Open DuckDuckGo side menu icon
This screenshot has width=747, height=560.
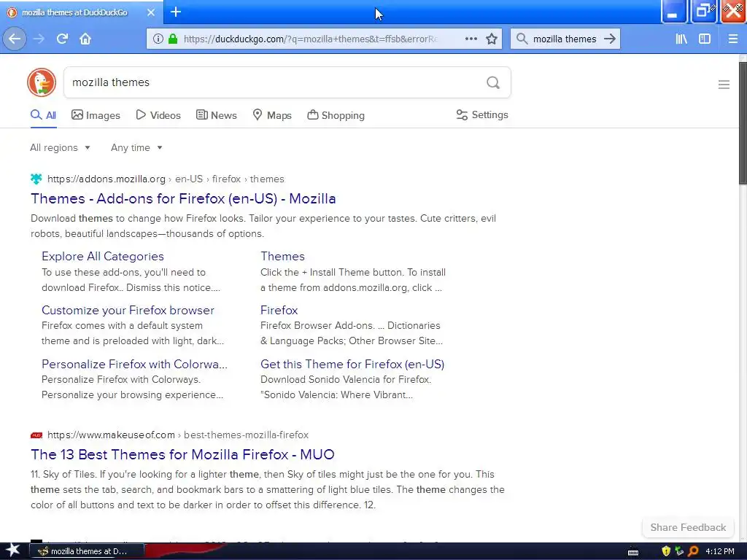(724, 85)
